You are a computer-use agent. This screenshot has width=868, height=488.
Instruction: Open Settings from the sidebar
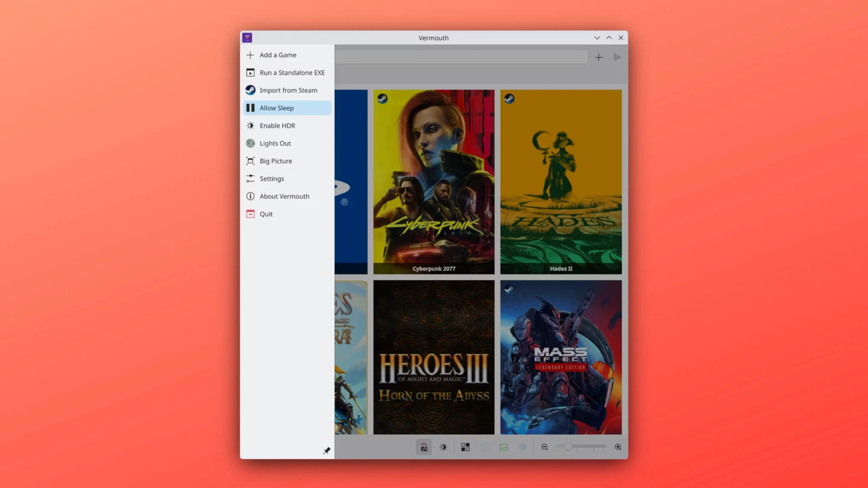click(x=287, y=179)
